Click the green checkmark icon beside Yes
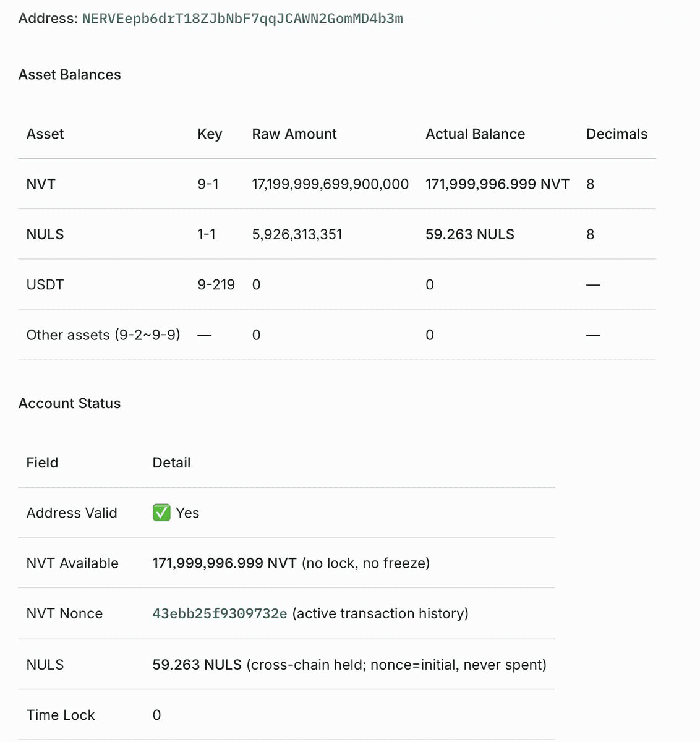The width and height of the screenshot is (700, 742). pos(161,513)
